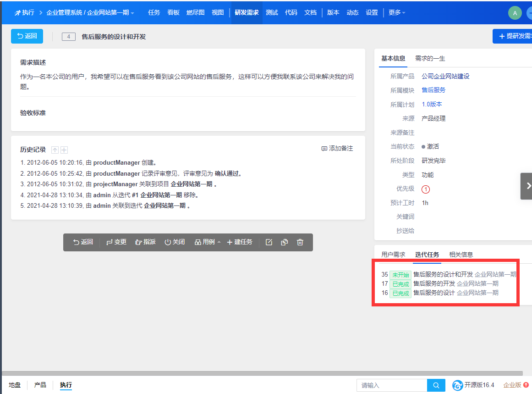Click the priority 1 badge
The image size is (532, 394).
(426, 189)
